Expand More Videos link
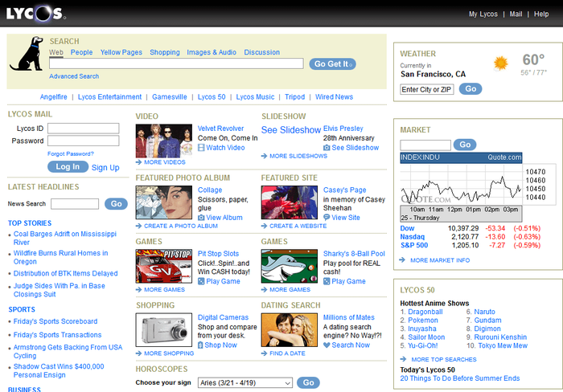Screen dimensions: 563x392 tap(164, 162)
